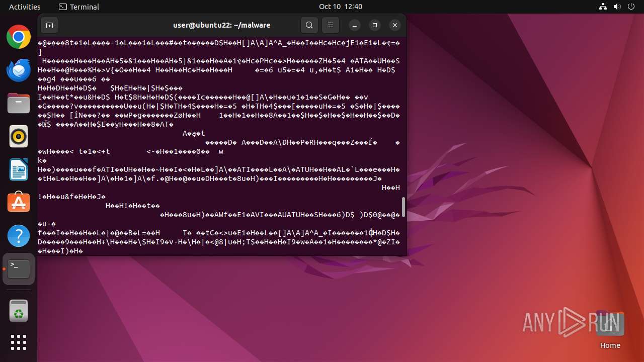The image size is (644, 362).
Task: Open the Terminal app menu in top bar
Action: click(79, 7)
